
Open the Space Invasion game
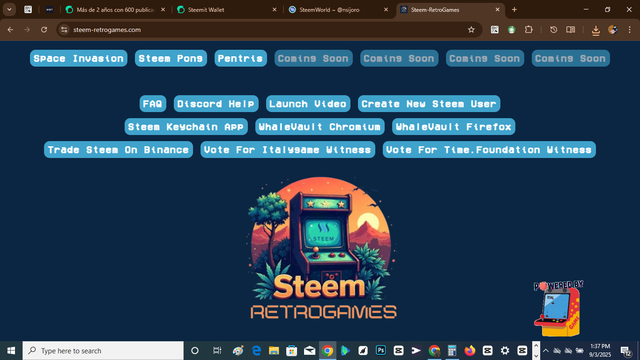(x=78, y=58)
